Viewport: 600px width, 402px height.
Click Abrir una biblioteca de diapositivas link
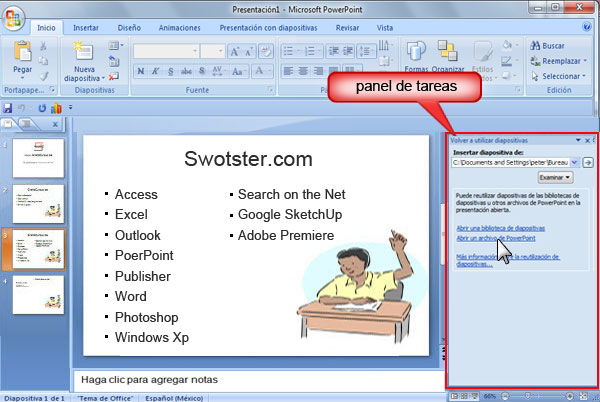(x=501, y=228)
